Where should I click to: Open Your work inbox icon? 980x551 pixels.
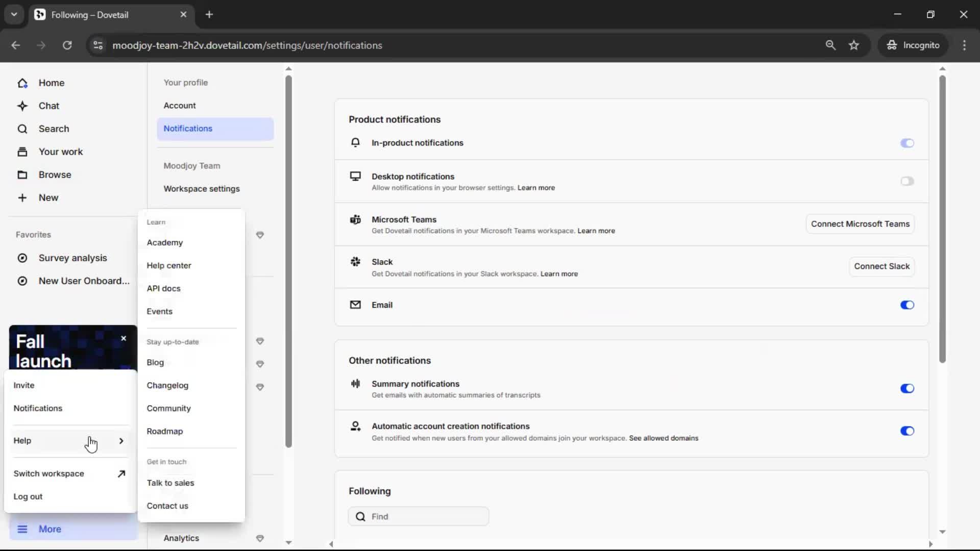(x=22, y=152)
